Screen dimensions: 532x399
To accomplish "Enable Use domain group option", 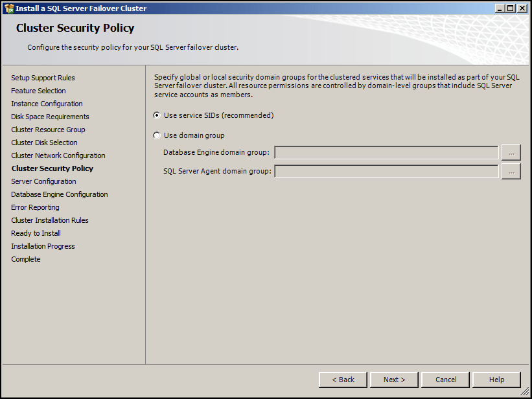I will point(156,135).
